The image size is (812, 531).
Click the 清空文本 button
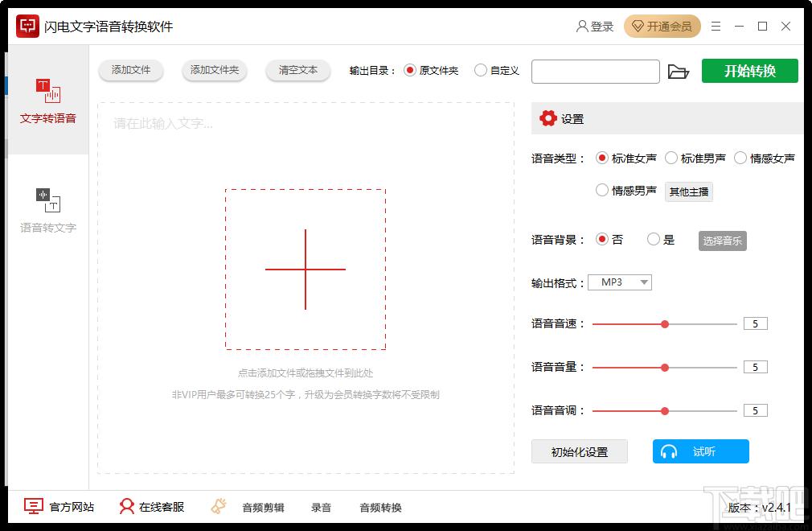(x=297, y=70)
